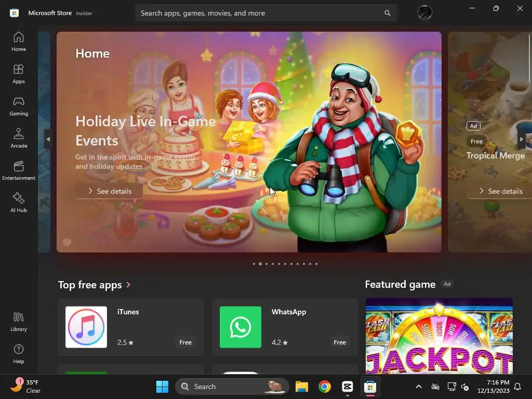Open Windows Start menu
This screenshot has height=399, width=532.
coord(162,387)
